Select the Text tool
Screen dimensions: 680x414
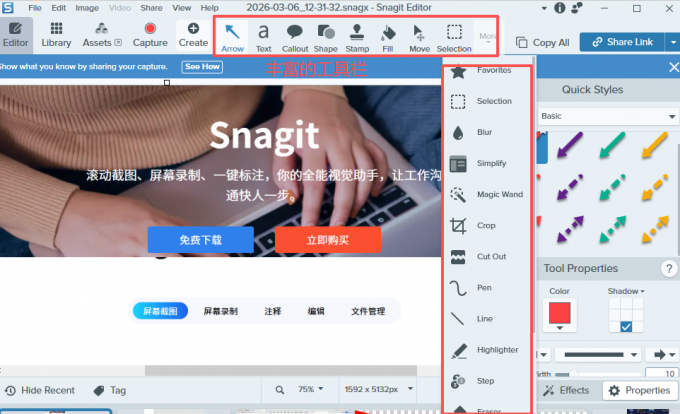[263, 37]
